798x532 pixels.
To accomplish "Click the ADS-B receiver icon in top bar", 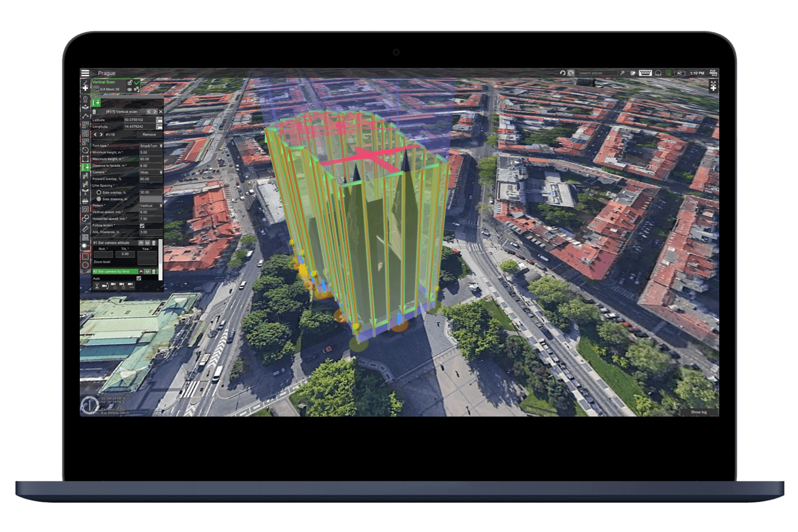I will 659,73.
